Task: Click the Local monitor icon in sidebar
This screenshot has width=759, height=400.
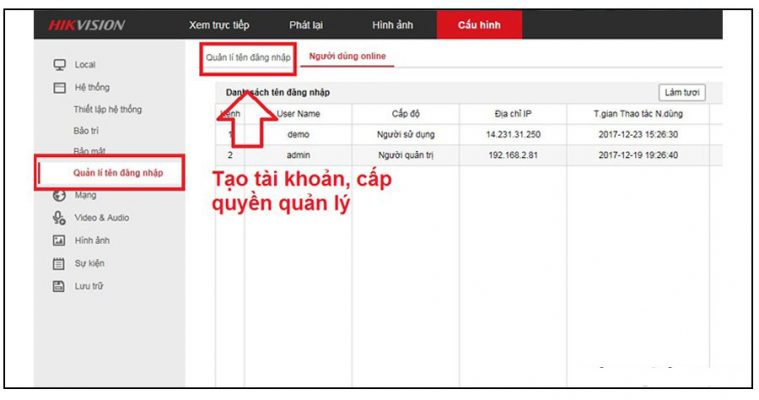Action: coord(59,65)
